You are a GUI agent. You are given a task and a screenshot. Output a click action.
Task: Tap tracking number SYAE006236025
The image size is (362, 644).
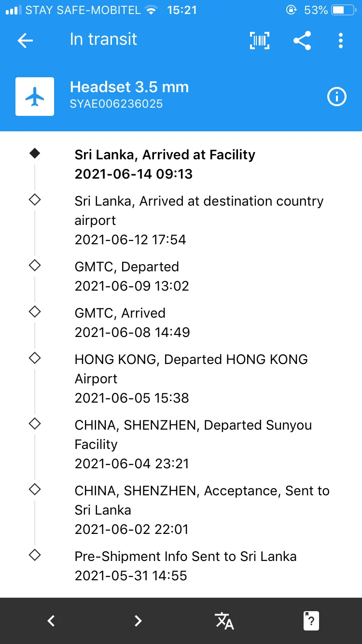tap(116, 104)
